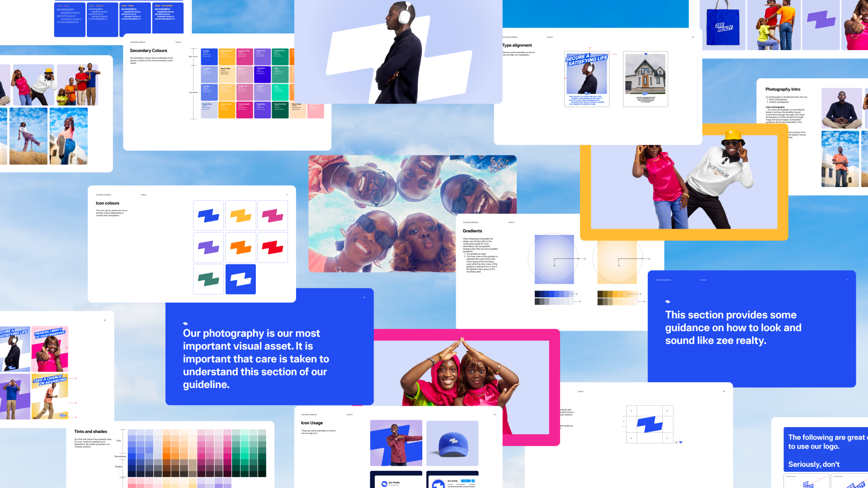This screenshot has height=488, width=868.
Task: Select the green Zee logo icon variant
Action: pyautogui.click(x=208, y=279)
